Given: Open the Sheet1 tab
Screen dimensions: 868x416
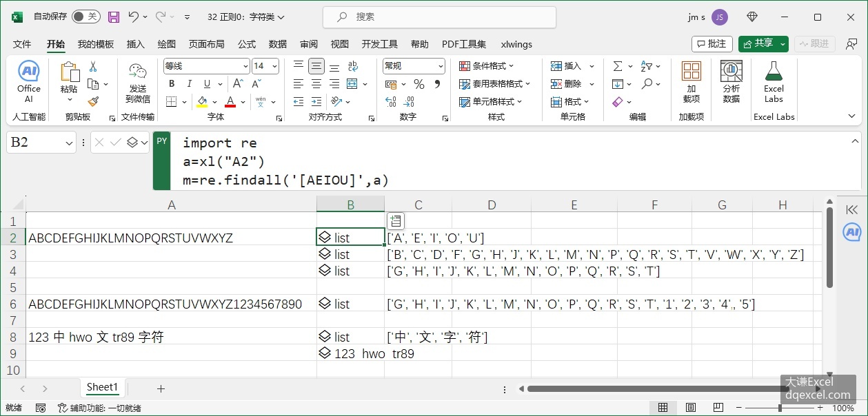Looking at the screenshot, I should 102,387.
